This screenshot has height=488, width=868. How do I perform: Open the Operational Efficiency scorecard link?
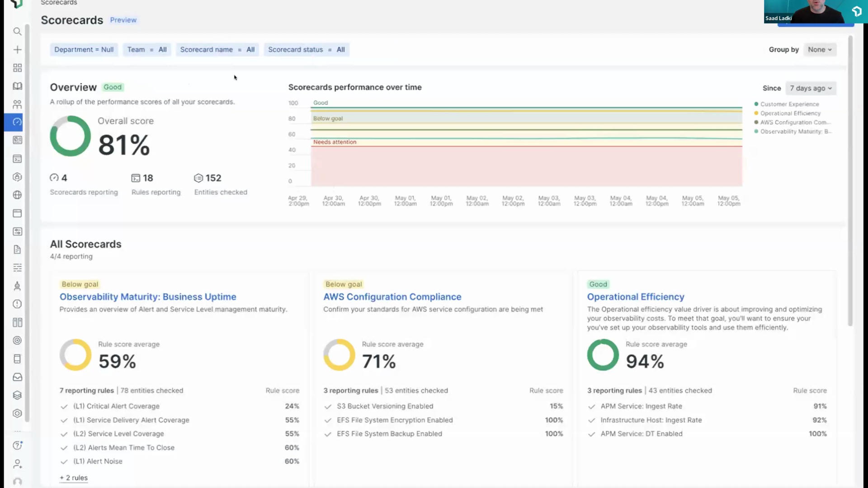[635, 297]
